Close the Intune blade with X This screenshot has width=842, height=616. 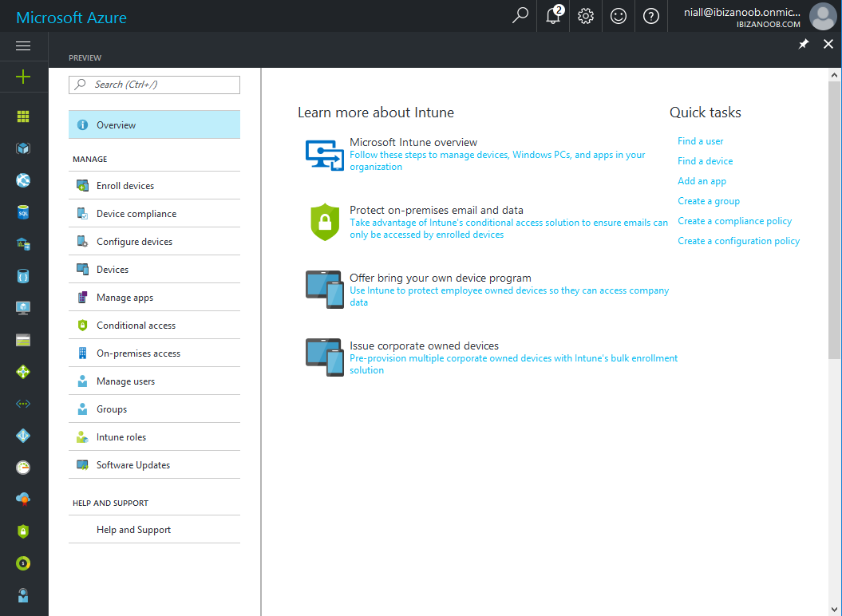coord(828,44)
